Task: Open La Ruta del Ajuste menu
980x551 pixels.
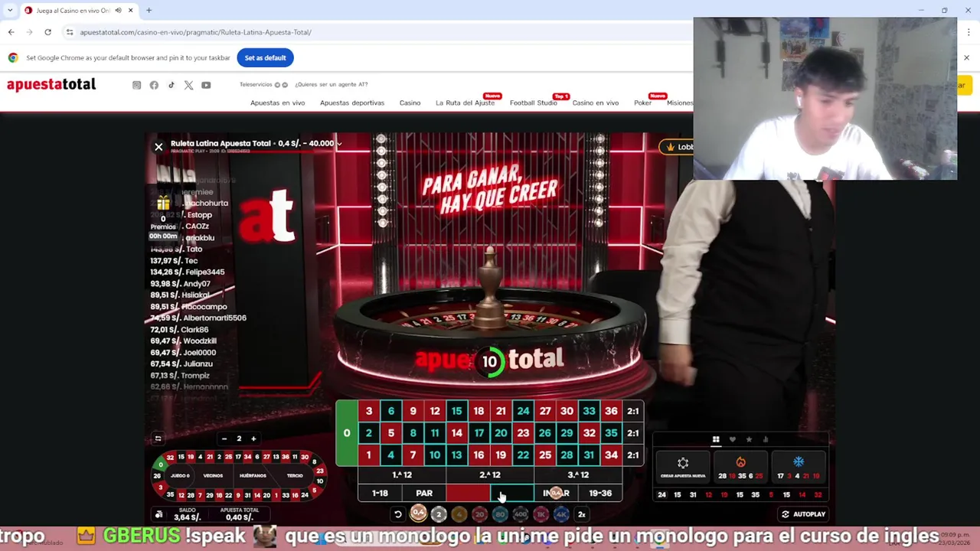Action: [465, 103]
